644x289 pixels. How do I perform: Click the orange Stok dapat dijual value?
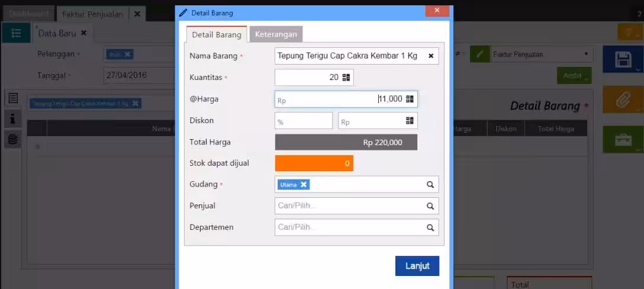314,163
